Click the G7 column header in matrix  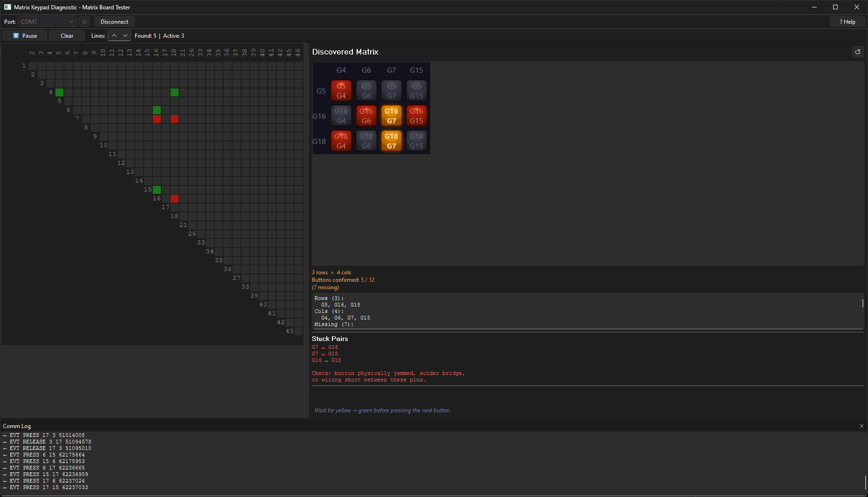pyautogui.click(x=392, y=70)
